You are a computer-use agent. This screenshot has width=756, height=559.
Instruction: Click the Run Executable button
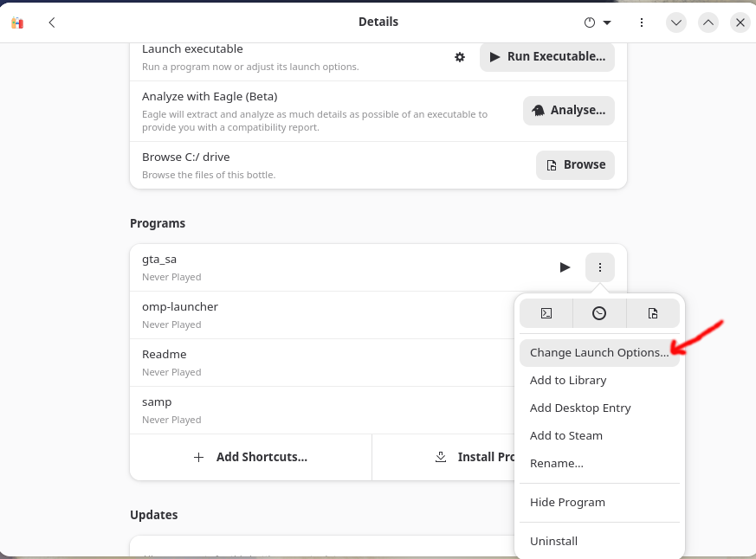pos(546,57)
